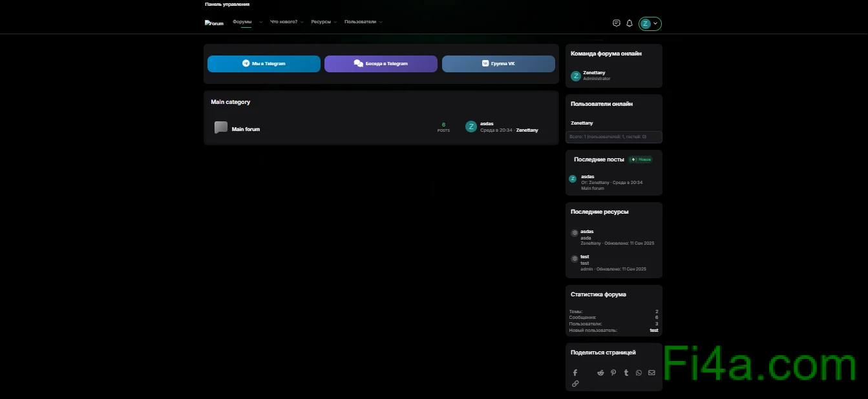This screenshot has height=399, width=868.
Task: Open user account dropdown with Z avatar
Action: point(650,24)
